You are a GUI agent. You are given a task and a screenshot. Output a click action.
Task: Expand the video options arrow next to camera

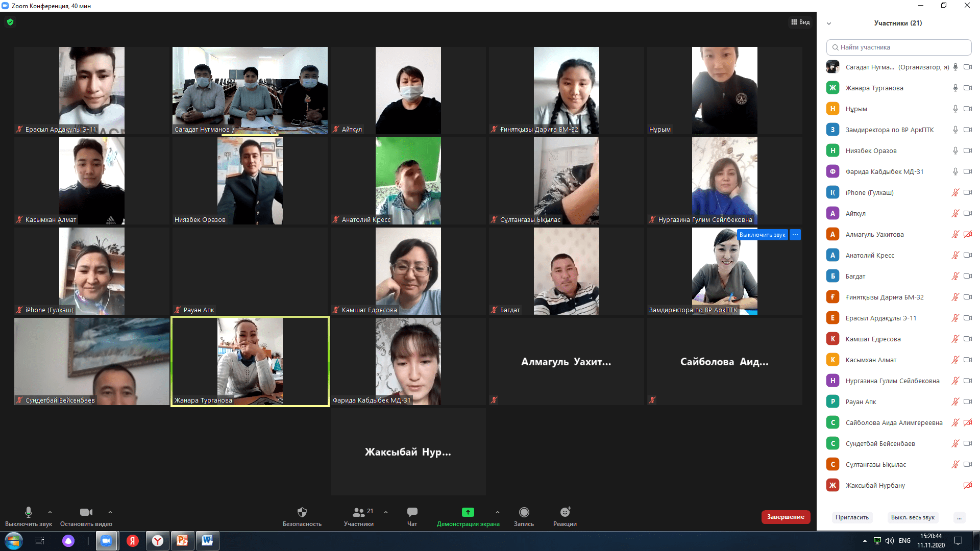point(110,512)
